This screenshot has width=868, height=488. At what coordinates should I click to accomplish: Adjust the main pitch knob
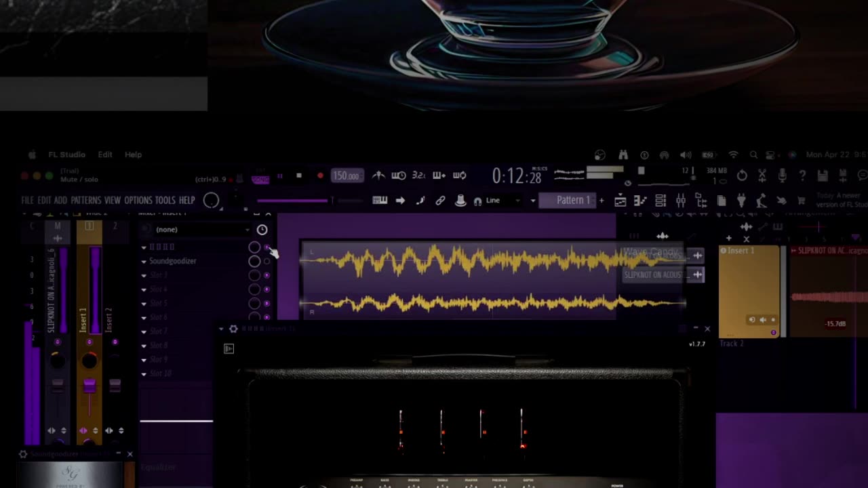(x=211, y=201)
